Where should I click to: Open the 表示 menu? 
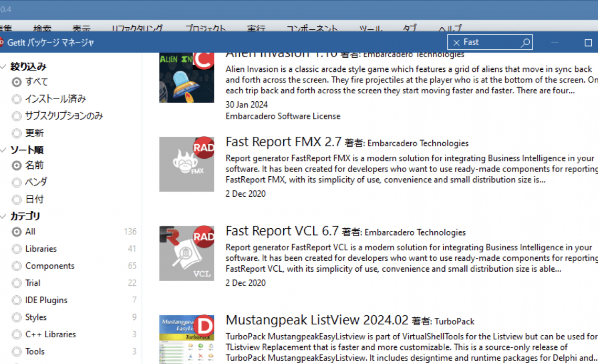[82, 28]
